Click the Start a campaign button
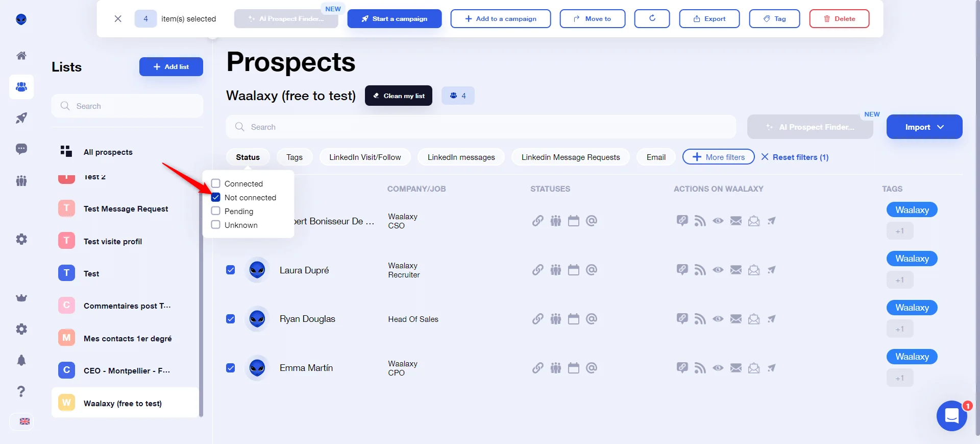The image size is (980, 444). tap(395, 18)
